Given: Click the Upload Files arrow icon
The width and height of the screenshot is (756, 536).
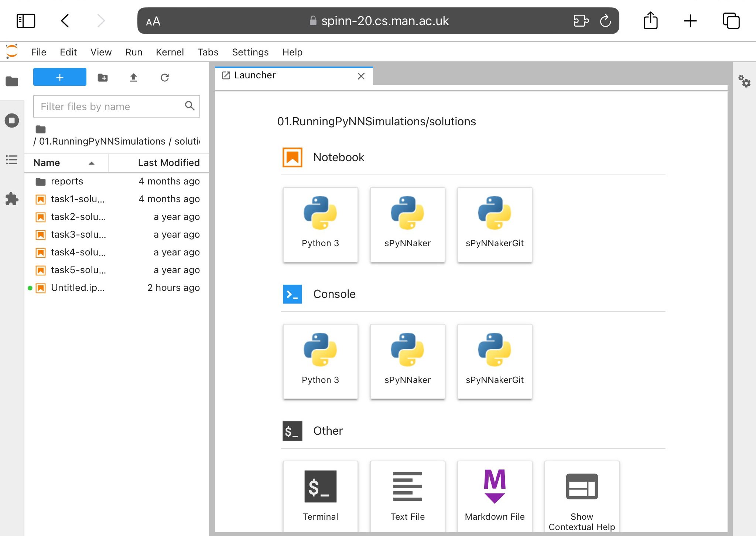Looking at the screenshot, I should 134,78.
